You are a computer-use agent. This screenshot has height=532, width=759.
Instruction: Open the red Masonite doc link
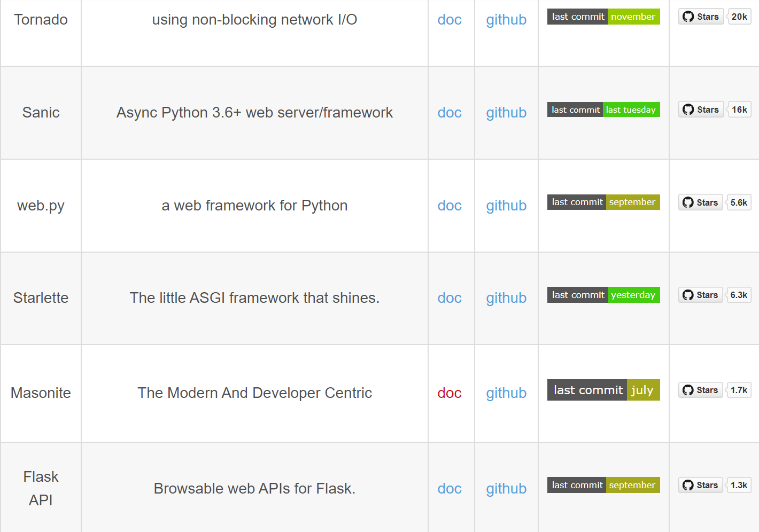(x=450, y=393)
